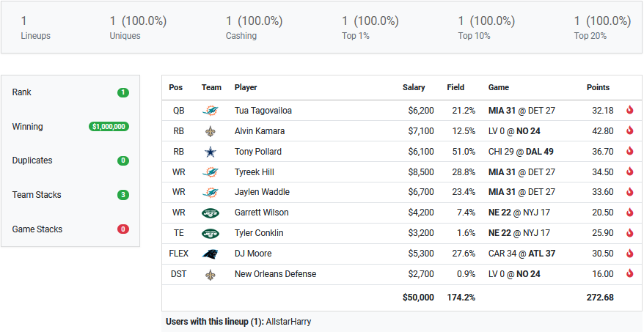Click the green Rank badge showing 1

pyautogui.click(x=122, y=93)
